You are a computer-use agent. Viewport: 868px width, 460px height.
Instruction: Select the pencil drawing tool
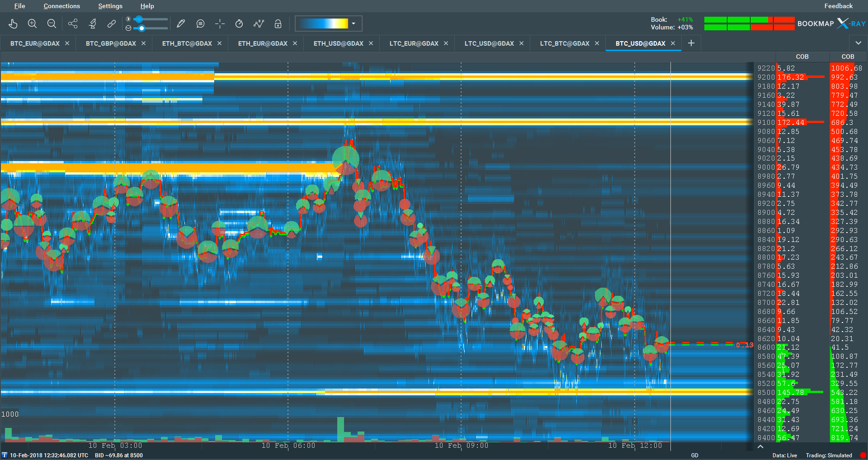[x=181, y=24]
